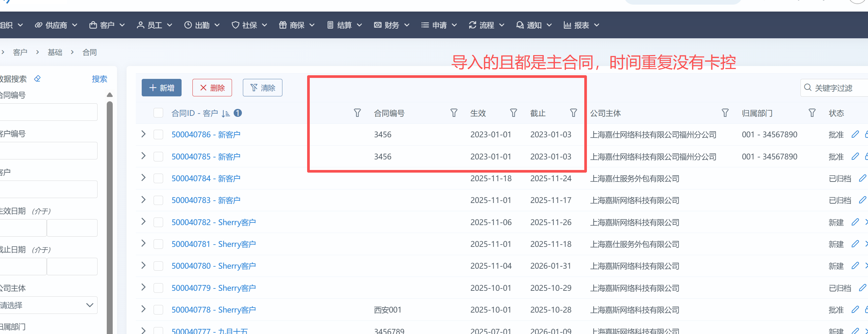Viewport: 868px width, 334px height.
Task: Click the filter icon on 生效 column
Action: pyautogui.click(x=513, y=113)
